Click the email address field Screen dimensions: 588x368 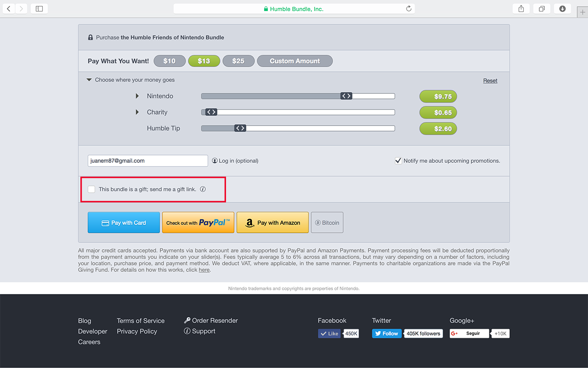tap(148, 161)
